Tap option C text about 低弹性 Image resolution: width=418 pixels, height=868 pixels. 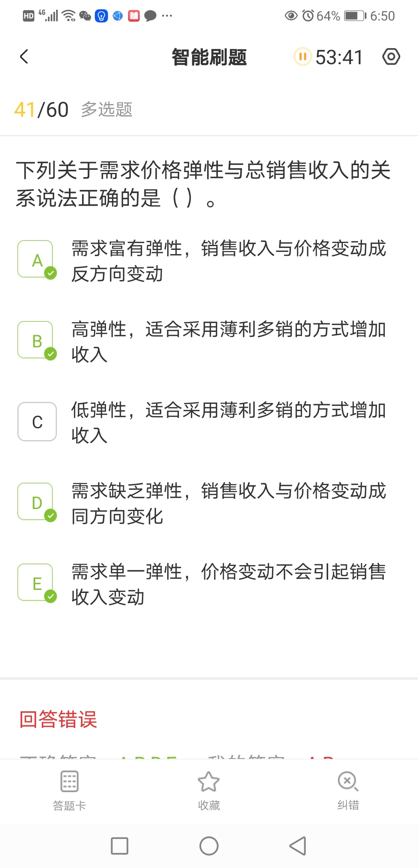tap(228, 422)
